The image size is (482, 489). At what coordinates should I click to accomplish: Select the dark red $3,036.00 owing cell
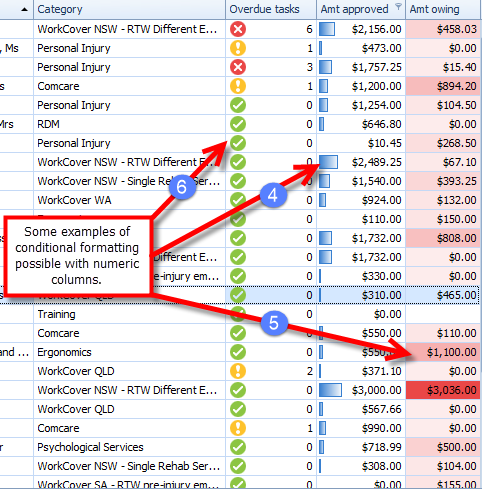click(443, 390)
